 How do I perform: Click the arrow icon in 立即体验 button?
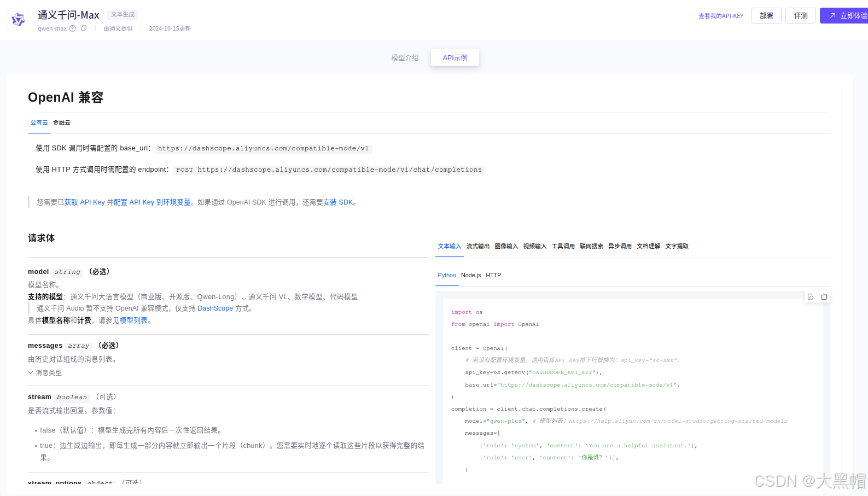[x=832, y=16]
